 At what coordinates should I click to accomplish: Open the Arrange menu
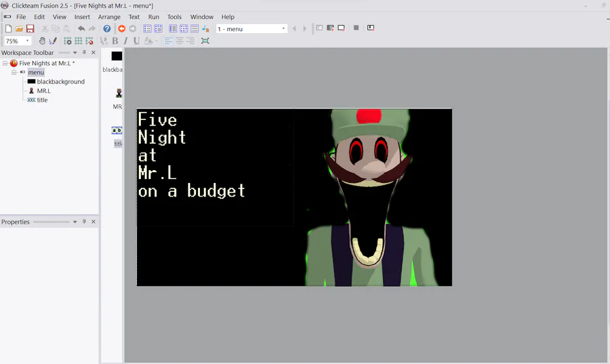[x=109, y=17]
